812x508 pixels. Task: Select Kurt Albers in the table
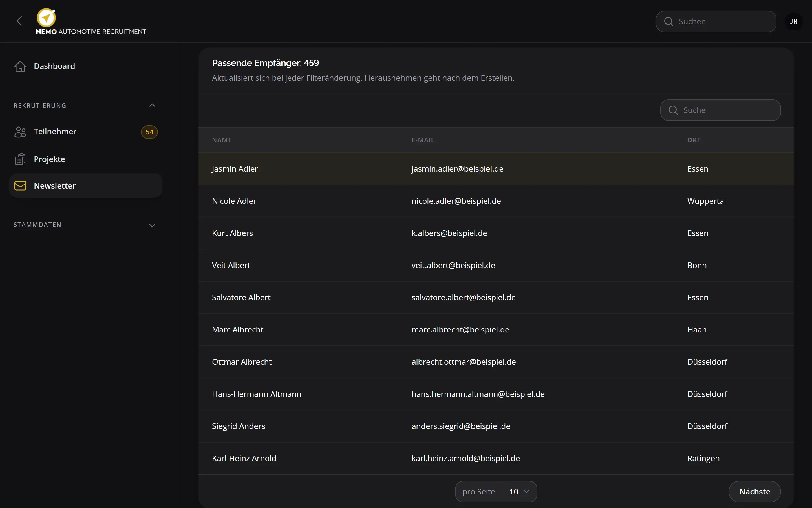(232, 233)
